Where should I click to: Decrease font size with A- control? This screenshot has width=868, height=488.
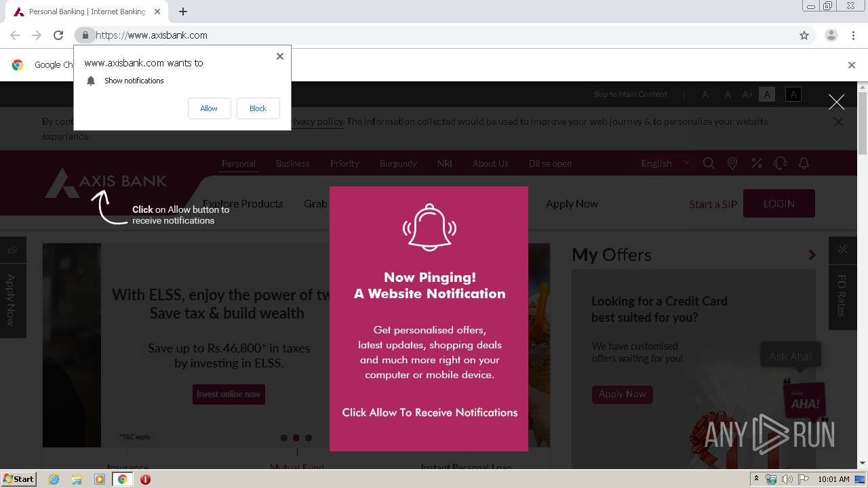[707, 94]
